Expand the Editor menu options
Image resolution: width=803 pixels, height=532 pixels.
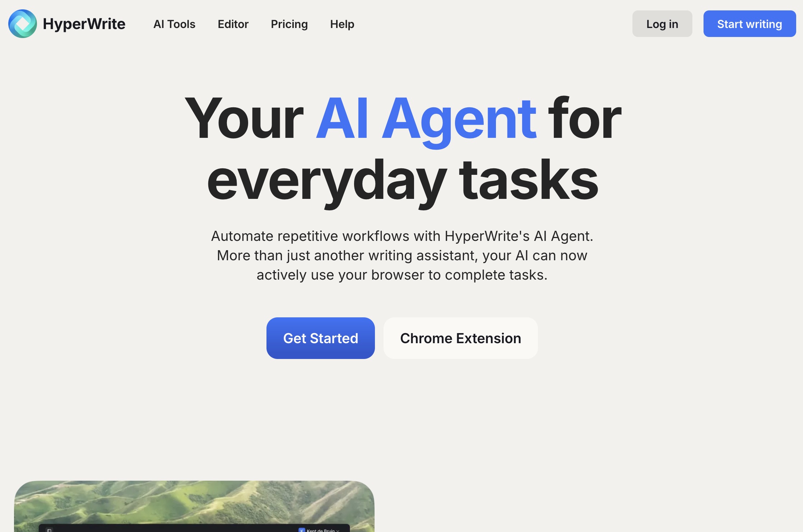click(x=233, y=24)
